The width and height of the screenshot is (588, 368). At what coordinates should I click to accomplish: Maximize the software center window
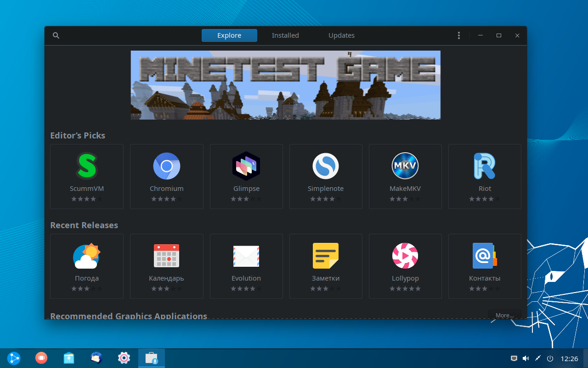click(x=499, y=35)
